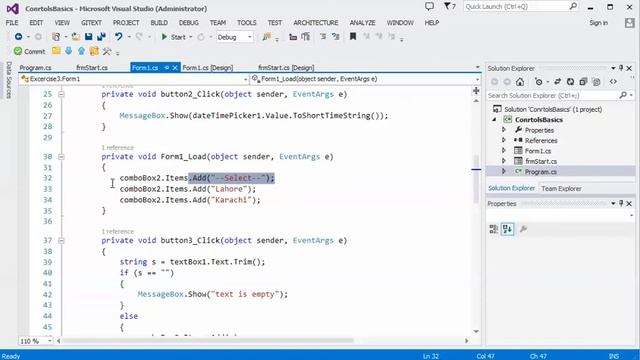
Task: Select Form1.cs in Solution Explorer tree
Action: coord(538,151)
